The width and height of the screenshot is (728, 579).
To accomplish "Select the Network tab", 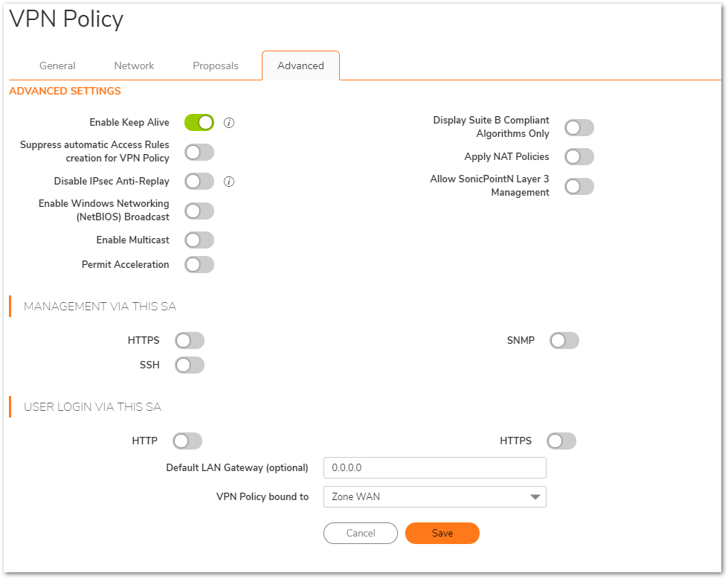I will 134,65.
